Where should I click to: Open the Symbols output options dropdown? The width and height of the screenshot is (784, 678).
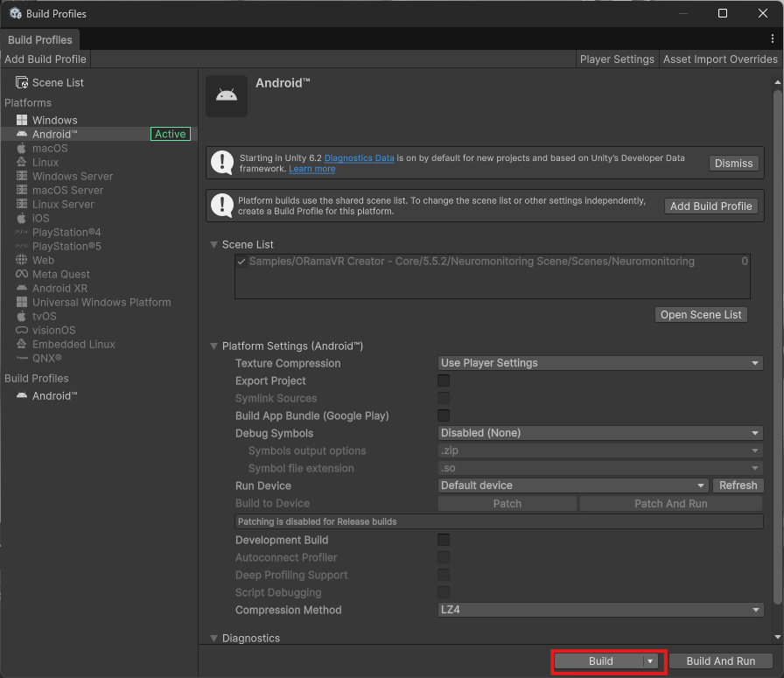pos(600,451)
